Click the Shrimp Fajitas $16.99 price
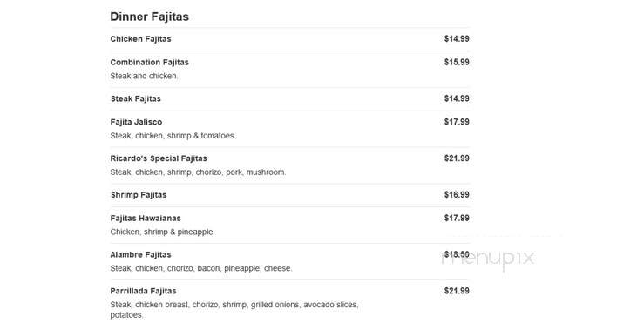The image size is (644, 330). coord(457,194)
